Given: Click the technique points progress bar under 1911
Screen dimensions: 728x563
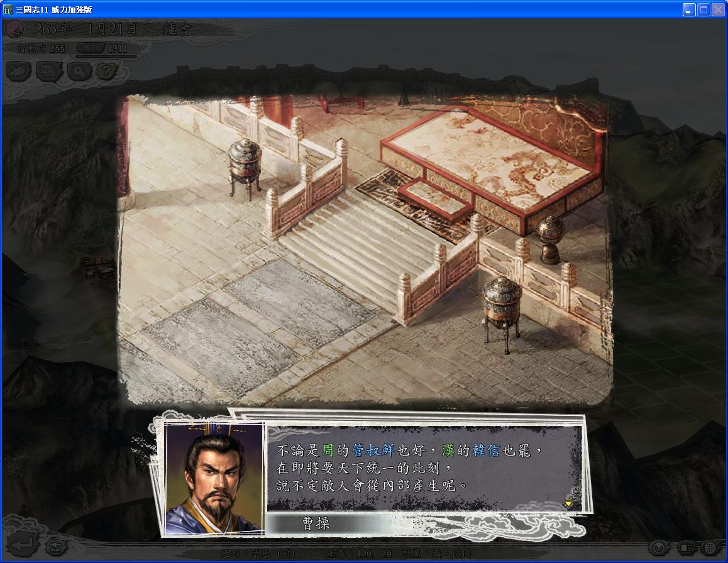Looking at the screenshot, I should coord(106,57).
